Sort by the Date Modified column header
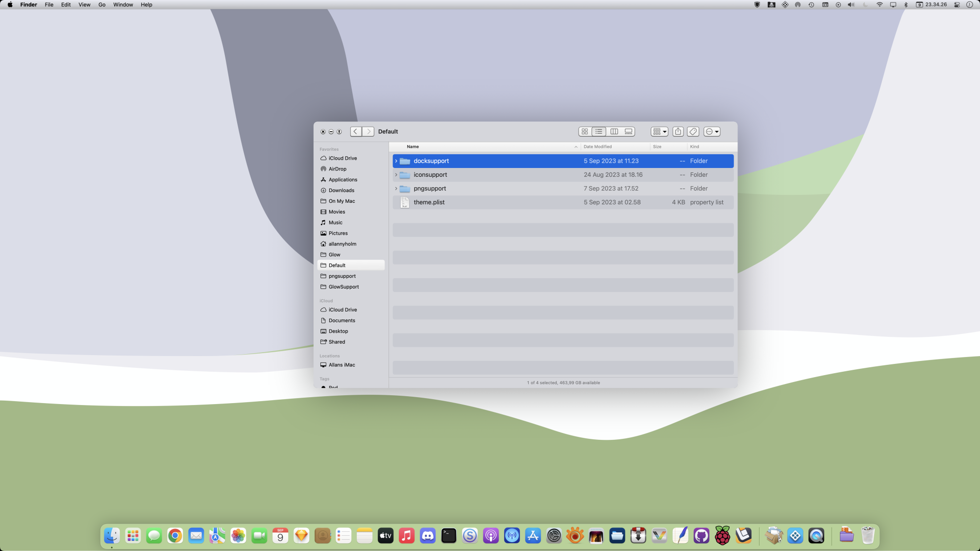 tap(598, 147)
